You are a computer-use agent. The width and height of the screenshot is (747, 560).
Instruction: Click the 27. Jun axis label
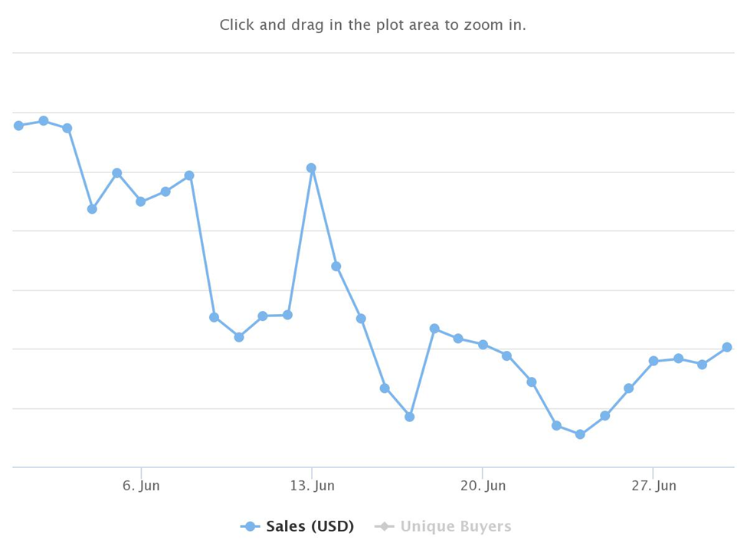point(654,486)
